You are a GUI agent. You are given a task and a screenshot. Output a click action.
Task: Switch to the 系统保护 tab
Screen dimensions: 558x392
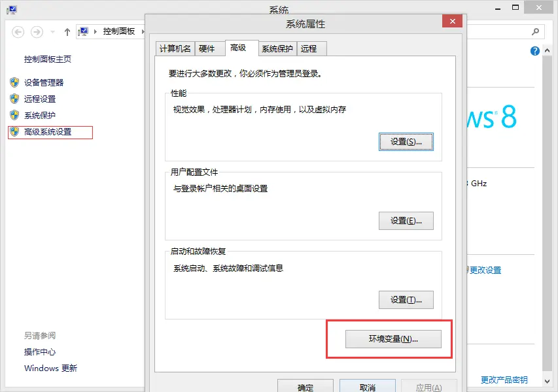coord(277,49)
